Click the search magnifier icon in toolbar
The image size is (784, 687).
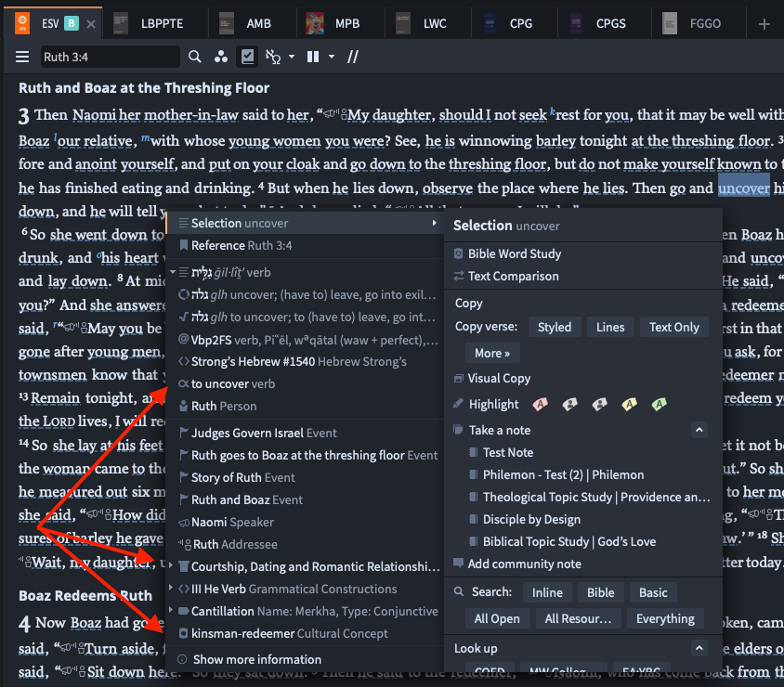(x=194, y=57)
